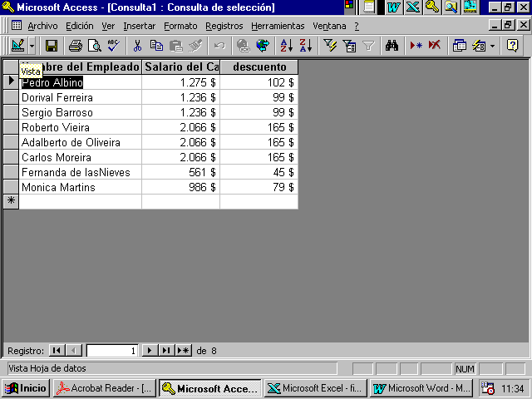Go to the next record button
The image size is (532, 399).
(150, 351)
